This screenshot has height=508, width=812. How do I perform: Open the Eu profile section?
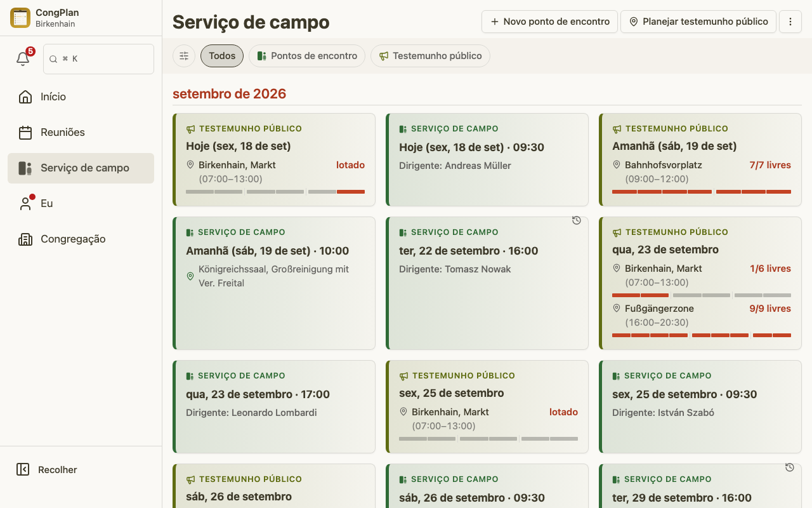click(81, 203)
